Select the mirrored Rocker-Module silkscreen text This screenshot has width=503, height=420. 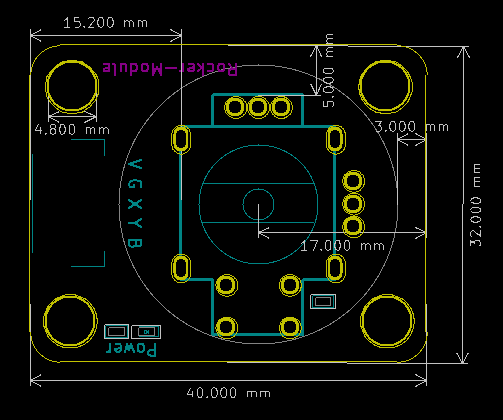coord(170,69)
